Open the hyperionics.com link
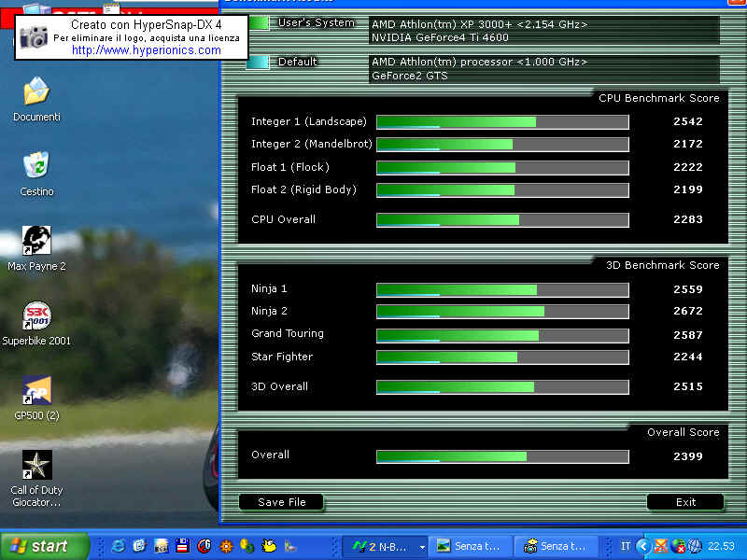This screenshot has height=560, width=747. (147, 50)
